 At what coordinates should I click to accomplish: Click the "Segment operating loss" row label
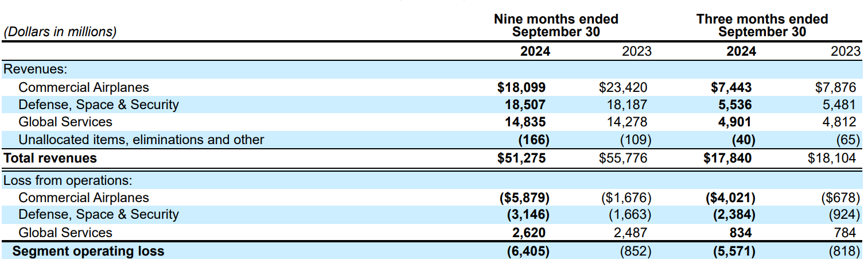[88, 251]
